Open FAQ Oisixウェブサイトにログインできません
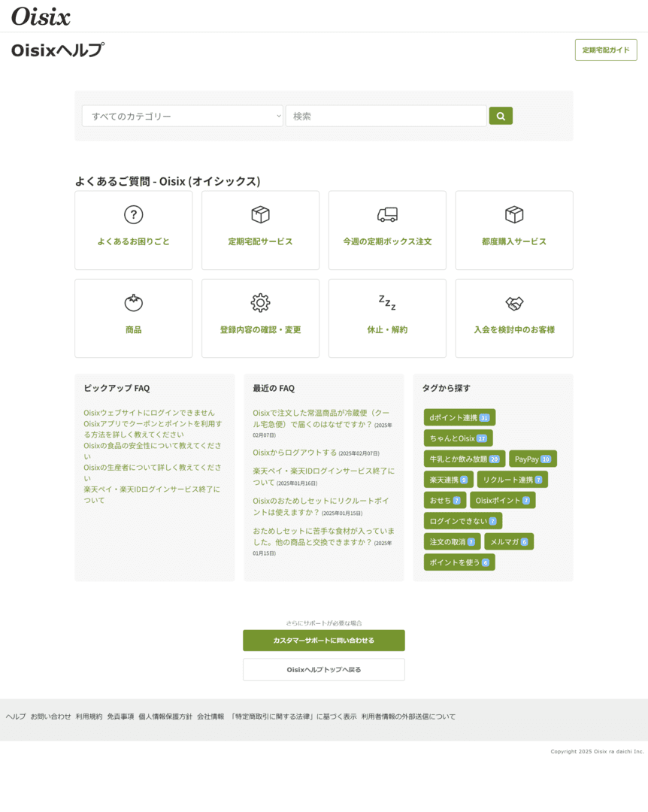 tap(149, 413)
